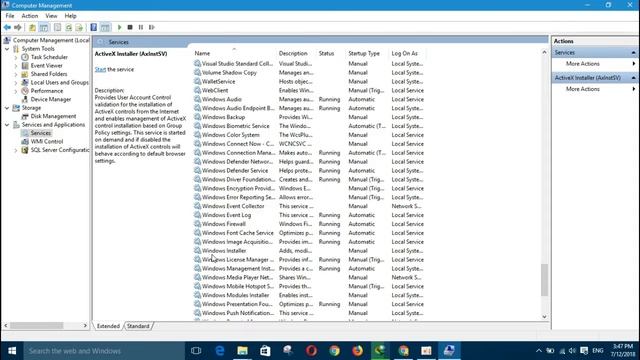Click the green Start Service play icon
Image resolution: width=640 pixels, height=360 pixels.
coord(120,27)
